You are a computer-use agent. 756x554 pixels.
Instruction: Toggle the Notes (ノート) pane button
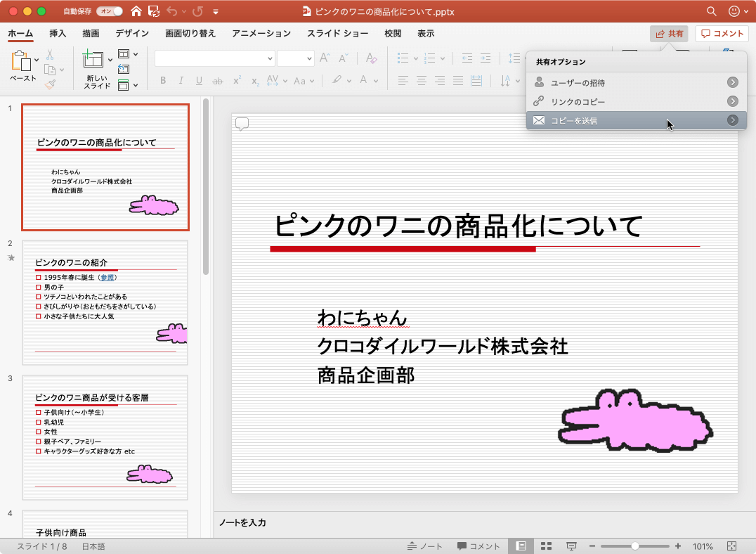[x=424, y=546]
